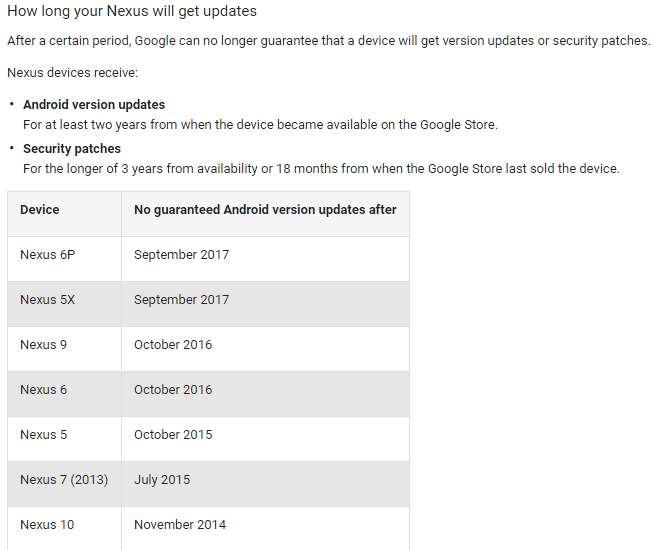The image size is (653, 550).
Task: Click the "How long your Nexus will get updates" heading
Action: (x=132, y=12)
